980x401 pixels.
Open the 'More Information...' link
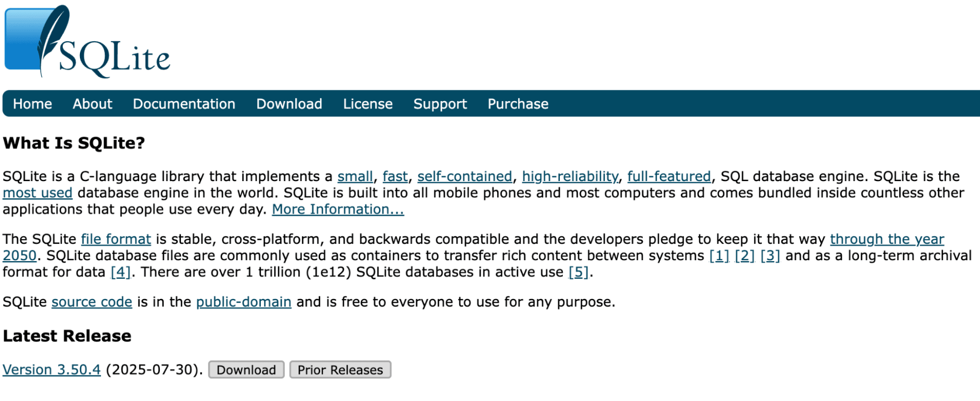[338, 210]
